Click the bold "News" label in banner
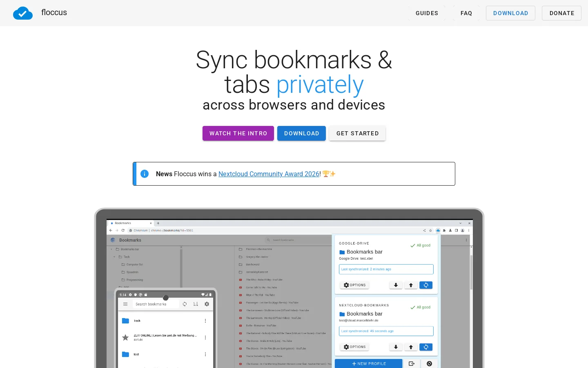The image size is (588, 368). [164, 174]
